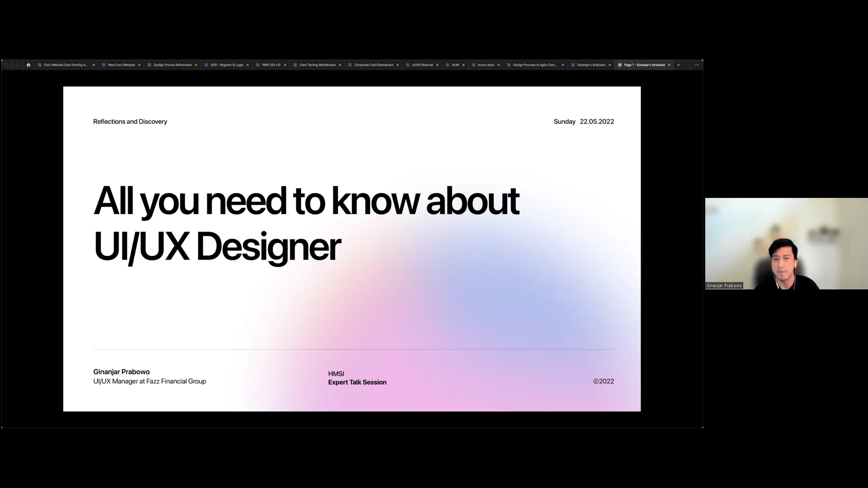Click the Ginanjar Prabowo webcam thumbnail
Viewport: 868px width, 488px height.
[x=786, y=244]
